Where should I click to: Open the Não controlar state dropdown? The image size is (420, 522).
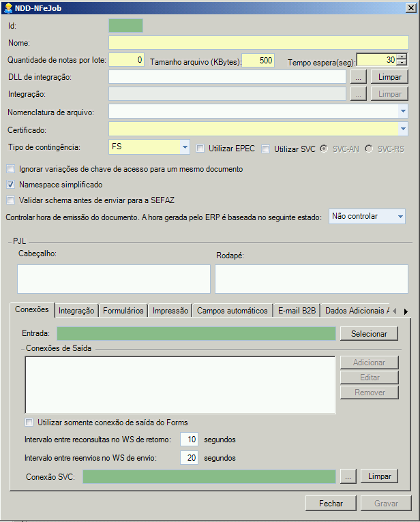tap(400, 217)
